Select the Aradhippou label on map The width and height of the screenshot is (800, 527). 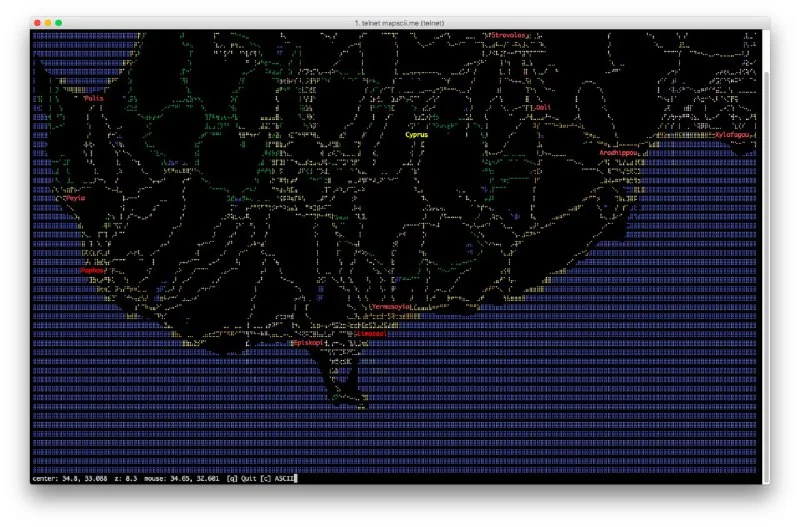618,152
